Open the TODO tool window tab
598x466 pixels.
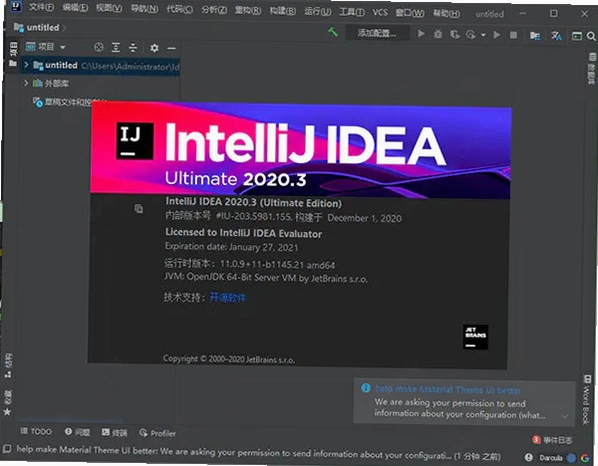(x=36, y=431)
